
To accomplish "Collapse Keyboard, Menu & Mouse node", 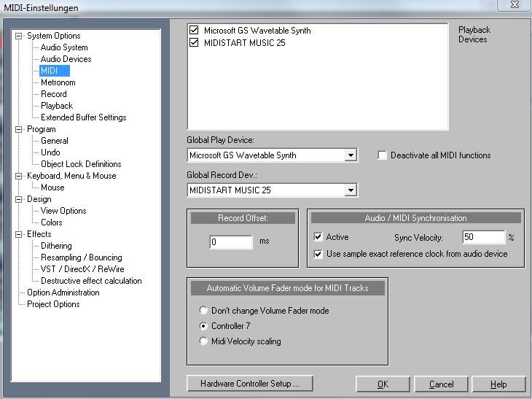I will click(x=19, y=176).
